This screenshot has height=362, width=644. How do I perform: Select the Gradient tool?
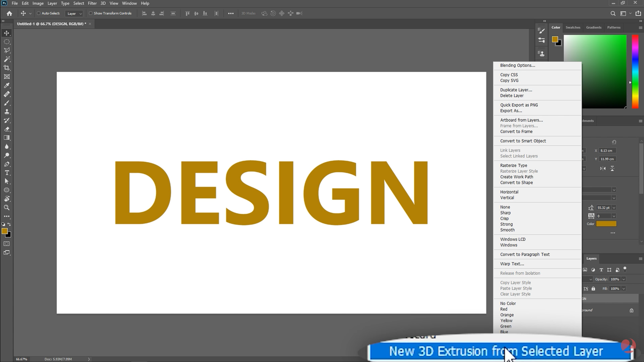(x=7, y=137)
